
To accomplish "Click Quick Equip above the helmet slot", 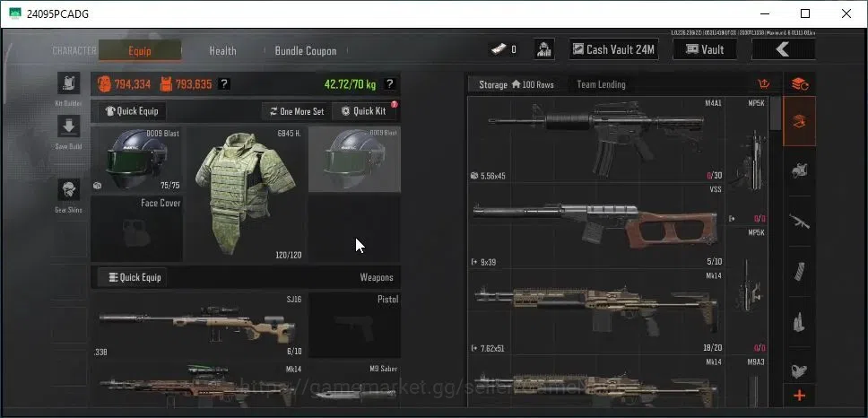I will (x=133, y=111).
